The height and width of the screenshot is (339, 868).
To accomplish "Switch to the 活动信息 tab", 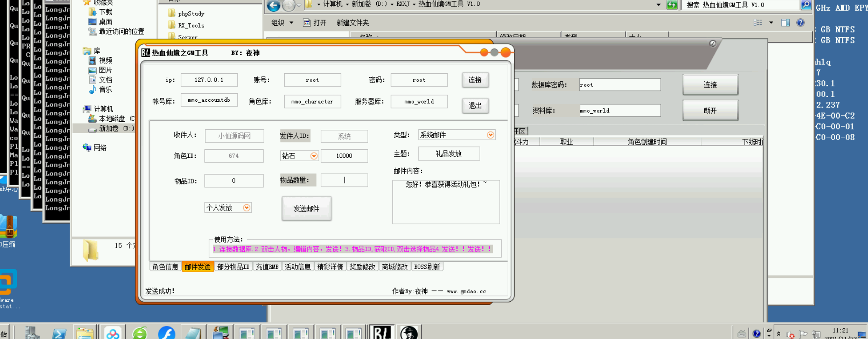I will (298, 267).
